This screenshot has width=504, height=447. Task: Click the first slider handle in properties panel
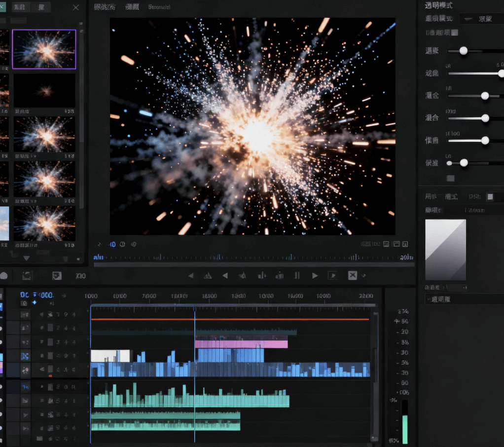[464, 51]
